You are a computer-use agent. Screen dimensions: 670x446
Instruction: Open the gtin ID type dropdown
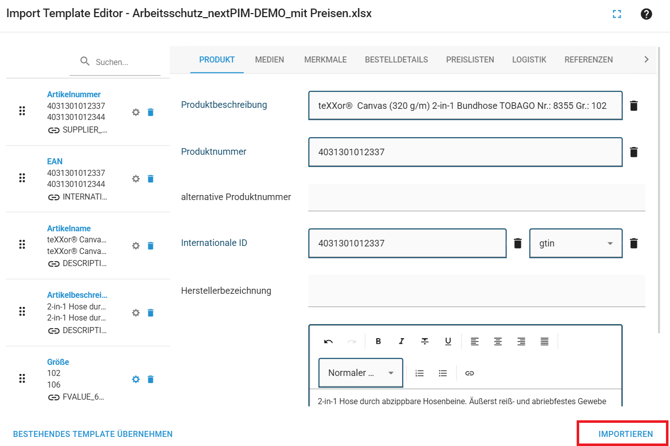pyautogui.click(x=575, y=243)
